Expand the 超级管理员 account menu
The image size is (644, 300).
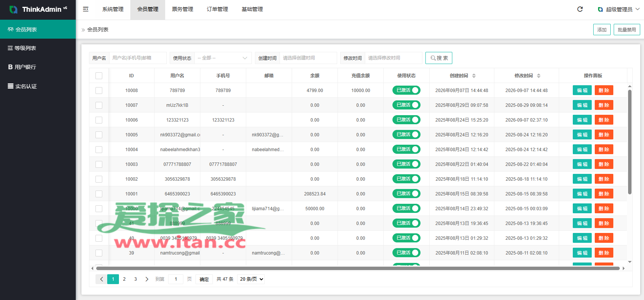point(619,9)
